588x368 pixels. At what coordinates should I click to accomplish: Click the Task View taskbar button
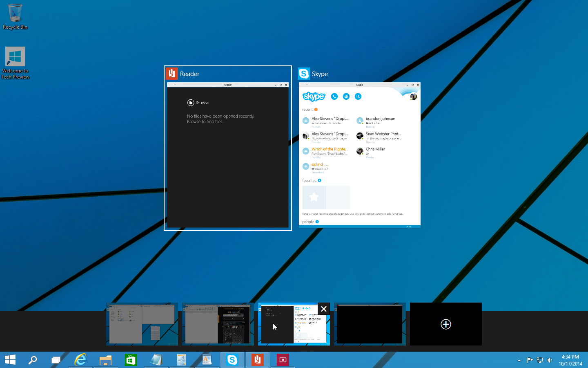[56, 360]
